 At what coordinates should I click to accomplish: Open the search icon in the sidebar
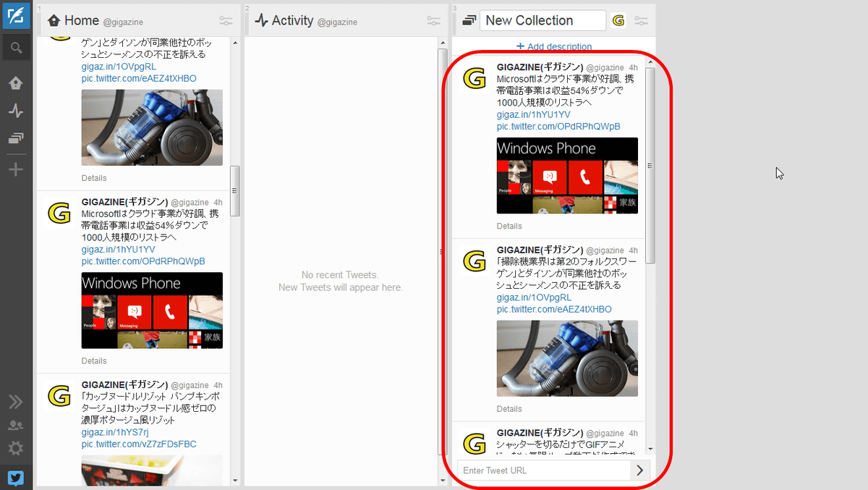[x=16, y=48]
